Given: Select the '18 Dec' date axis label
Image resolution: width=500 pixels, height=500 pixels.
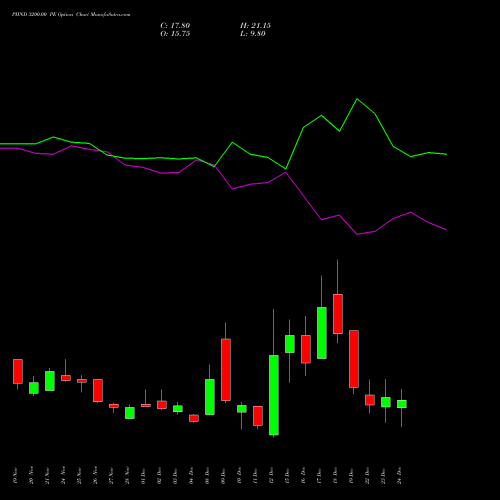Looking at the screenshot, I should coord(335,476).
